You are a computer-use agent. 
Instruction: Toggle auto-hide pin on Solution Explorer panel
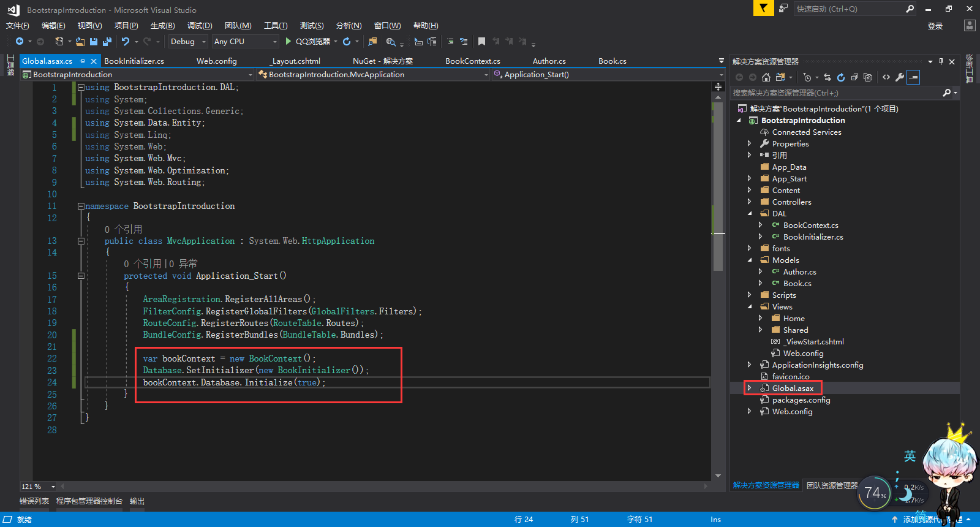941,61
